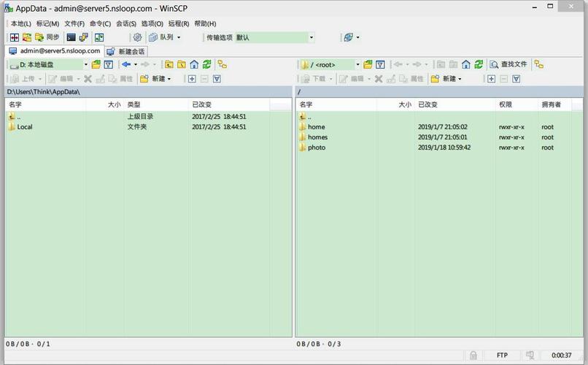Click local selection filter triangle icon
Image resolution: width=588 pixels, height=365 pixels.
click(x=217, y=79)
